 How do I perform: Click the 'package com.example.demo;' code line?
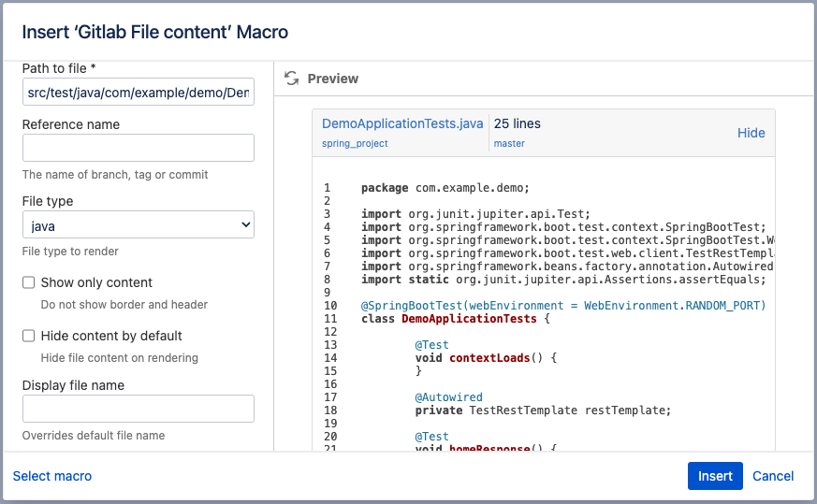point(445,188)
